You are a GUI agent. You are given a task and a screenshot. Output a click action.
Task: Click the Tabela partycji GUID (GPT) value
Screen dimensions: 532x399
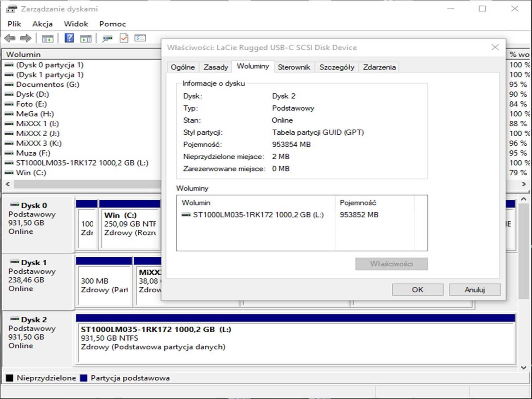point(318,132)
